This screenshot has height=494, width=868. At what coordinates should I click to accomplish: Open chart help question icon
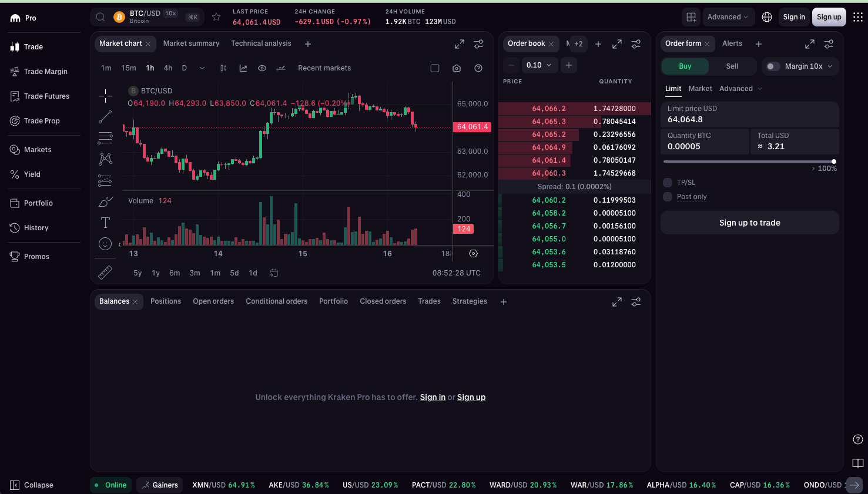point(478,68)
